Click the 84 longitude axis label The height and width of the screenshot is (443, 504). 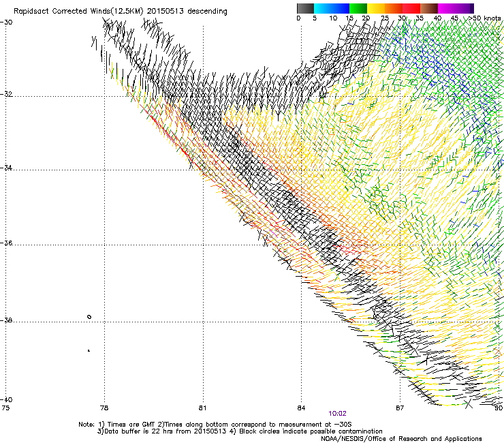pyautogui.click(x=301, y=408)
